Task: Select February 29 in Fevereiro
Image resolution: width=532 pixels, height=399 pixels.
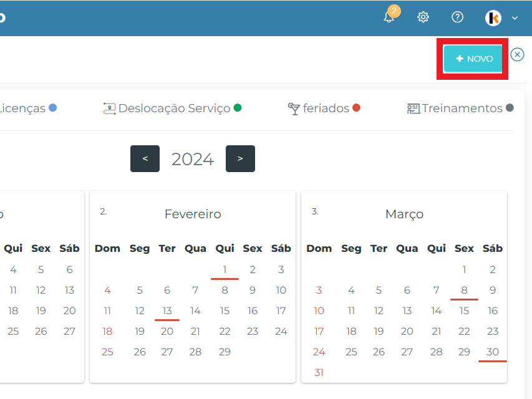Action: (225, 352)
